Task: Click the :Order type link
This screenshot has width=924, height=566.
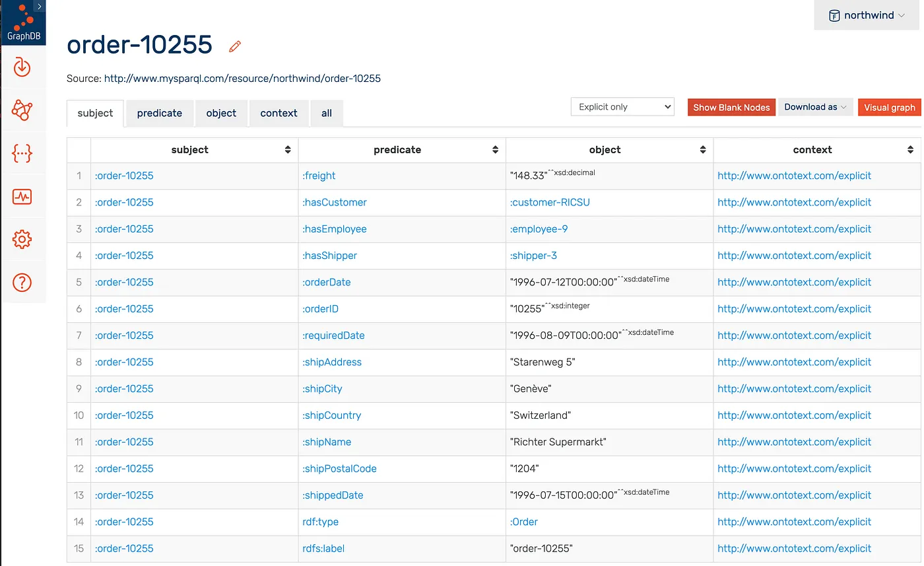Action: click(x=523, y=522)
